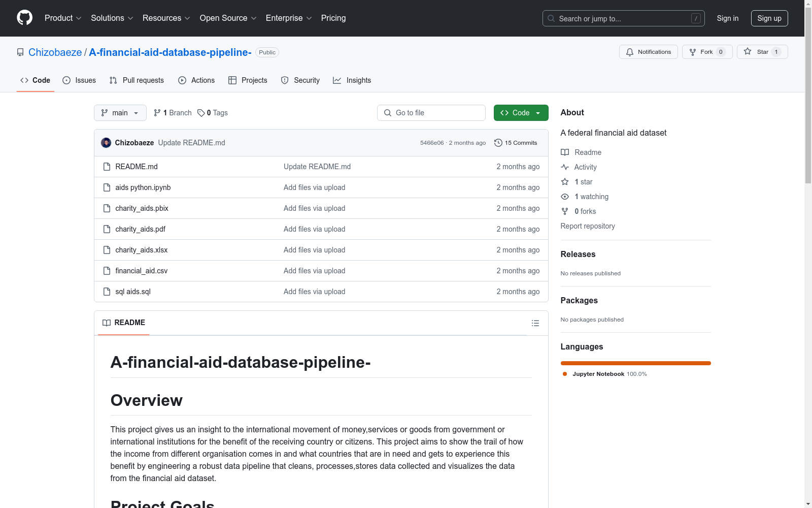Switch to the Actions tab
Viewport: 812px width, 508px height.
pyautogui.click(x=196, y=80)
